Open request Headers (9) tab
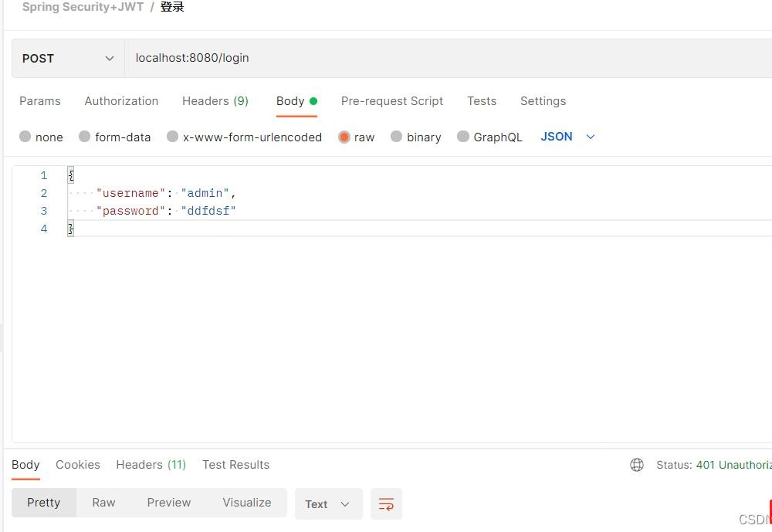The image size is (772, 532). [215, 101]
